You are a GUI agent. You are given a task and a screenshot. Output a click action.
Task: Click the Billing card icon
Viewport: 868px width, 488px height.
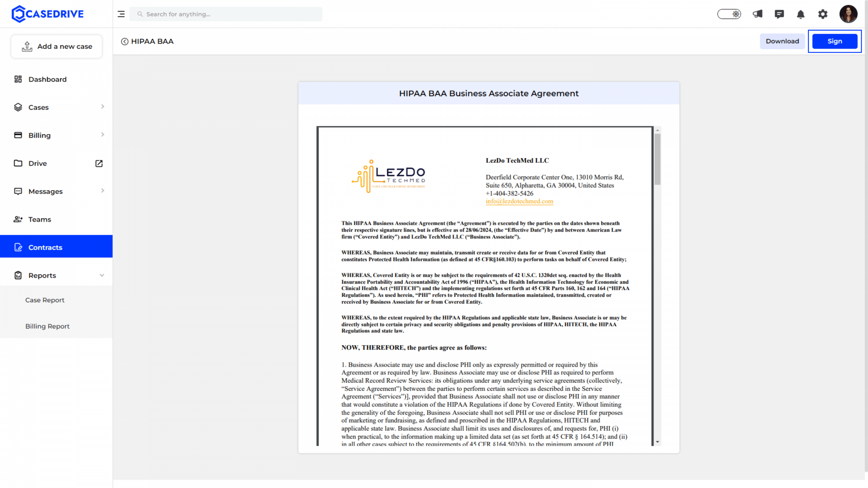click(18, 135)
